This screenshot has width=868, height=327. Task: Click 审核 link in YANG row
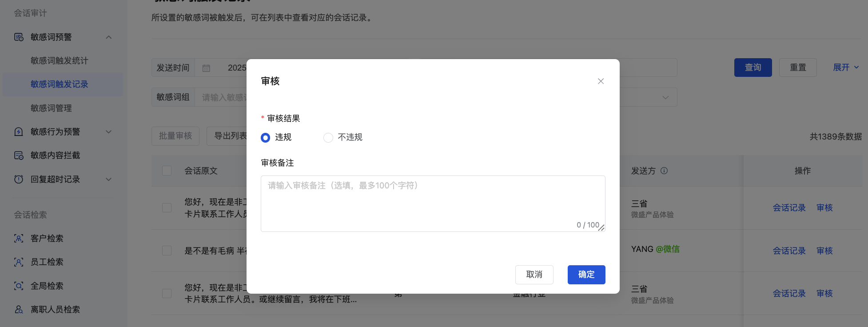click(824, 251)
